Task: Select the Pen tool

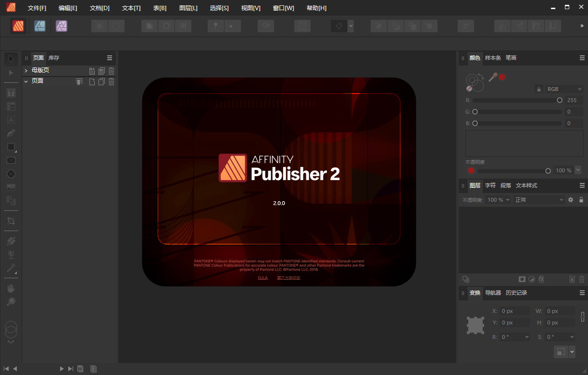Action: click(11, 133)
